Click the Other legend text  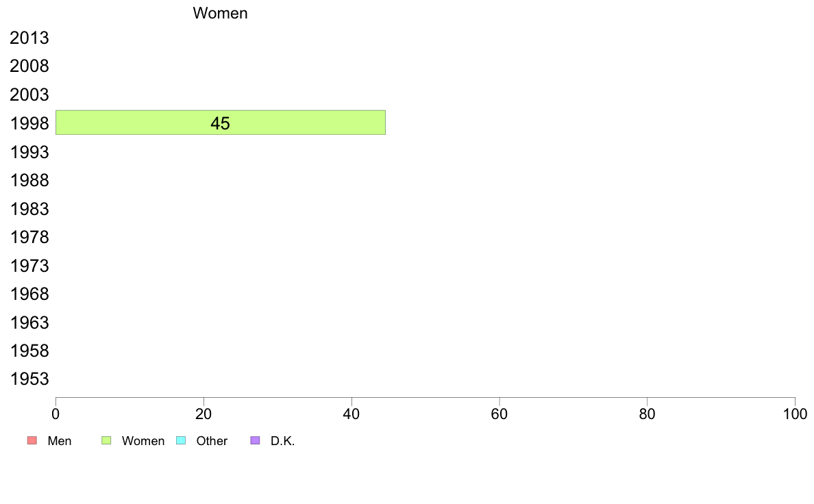click(212, 441)
